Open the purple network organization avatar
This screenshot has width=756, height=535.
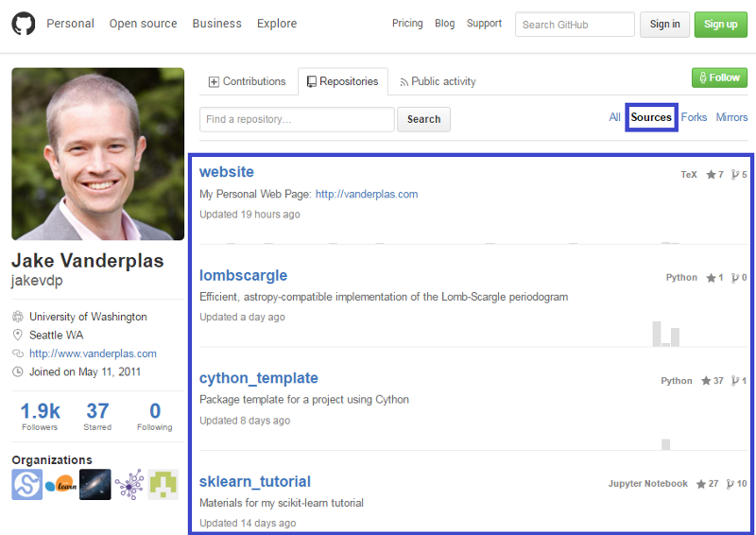point(129,484)
